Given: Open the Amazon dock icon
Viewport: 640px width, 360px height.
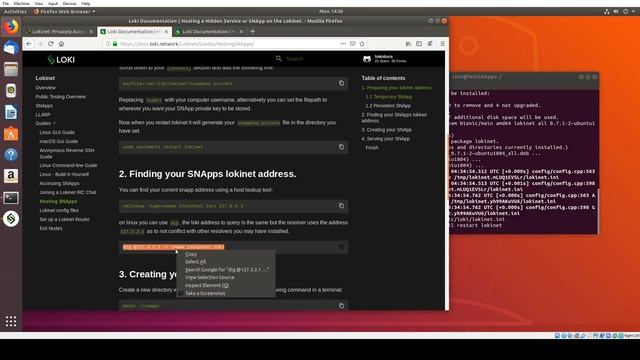Looking at the screenshot, I should point(11,176).
